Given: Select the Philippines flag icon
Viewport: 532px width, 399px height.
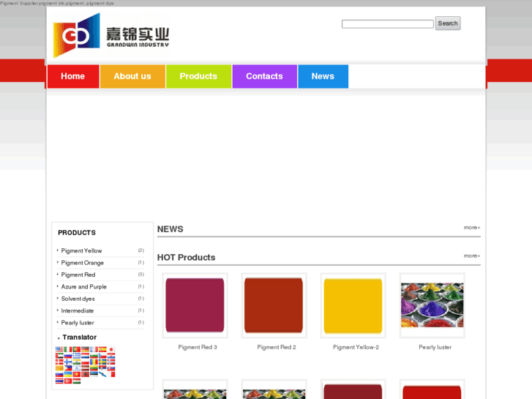Looking at the screenshot, I should [68, 368].
